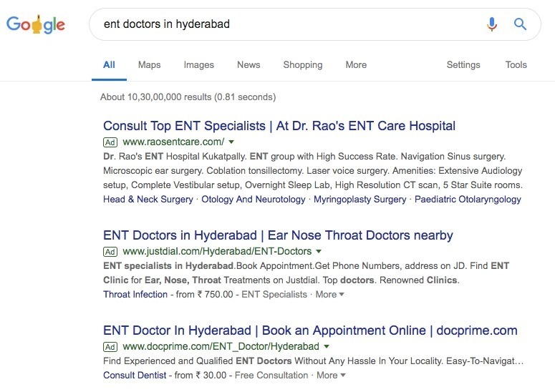Expand dropdown arrow next to docprime.com URL

coord(327,347)
